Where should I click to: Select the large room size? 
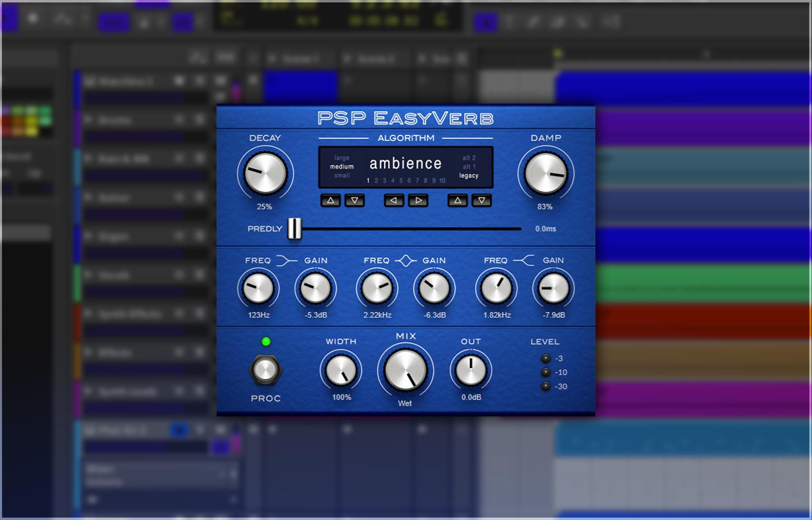[342, 158]
